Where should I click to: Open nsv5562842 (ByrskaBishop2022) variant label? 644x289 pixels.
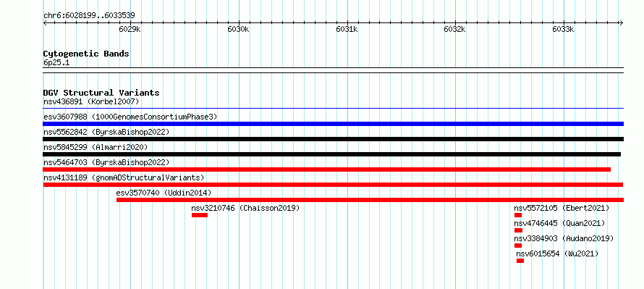point(106,132)
